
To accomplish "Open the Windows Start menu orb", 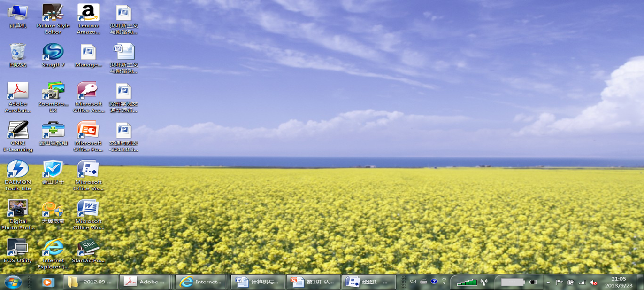I will pyautogui.click(x=13, y=282).
